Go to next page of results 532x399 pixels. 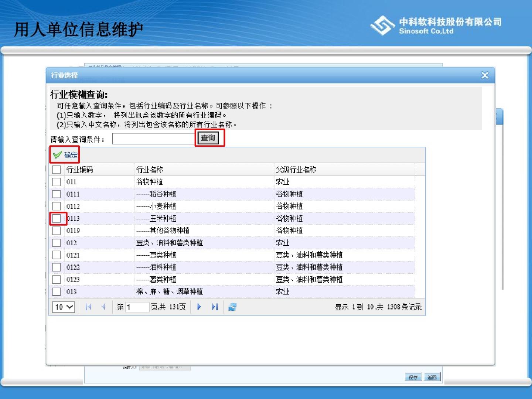point(199,307)
